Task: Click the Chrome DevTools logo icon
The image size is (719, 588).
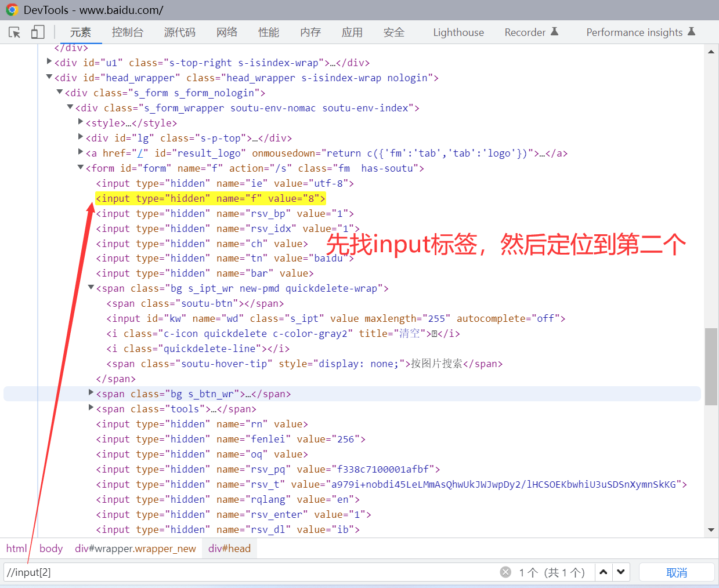Action: (12, 10)
